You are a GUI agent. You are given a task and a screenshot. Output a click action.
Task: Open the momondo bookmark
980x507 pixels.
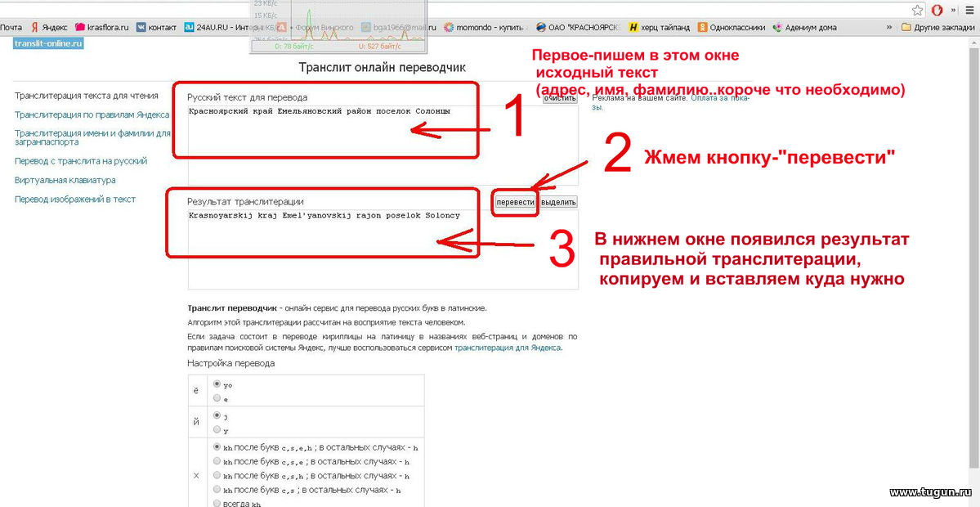pos(486,28)
